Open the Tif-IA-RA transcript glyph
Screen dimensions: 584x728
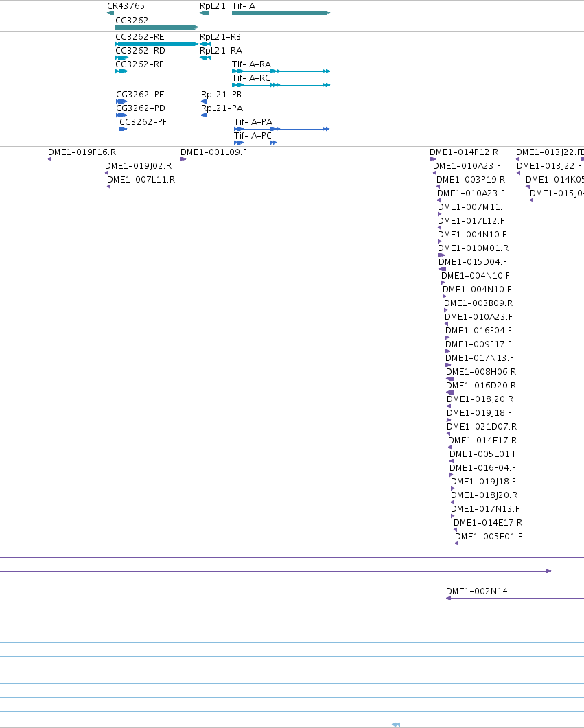pyautogui.click(x=281, y=71)
